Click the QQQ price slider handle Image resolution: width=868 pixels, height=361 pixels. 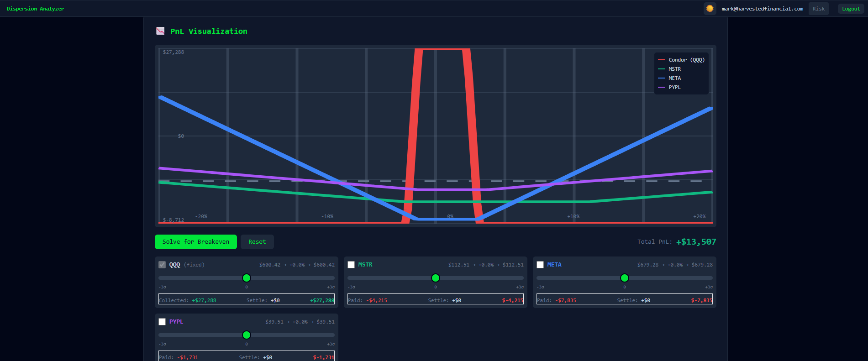247,278
